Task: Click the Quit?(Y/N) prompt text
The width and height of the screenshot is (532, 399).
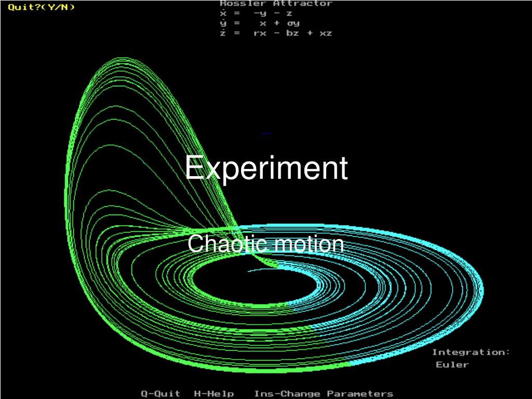Action: [x=41, y=7]
